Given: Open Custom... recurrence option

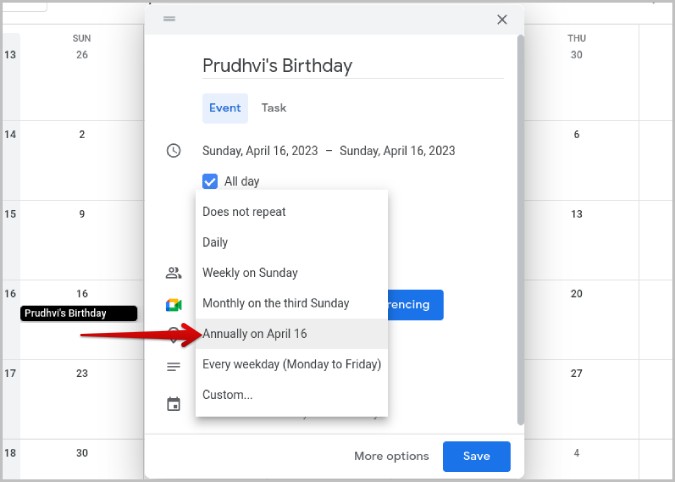Looking at the screenshot, I should click(292, 395).
